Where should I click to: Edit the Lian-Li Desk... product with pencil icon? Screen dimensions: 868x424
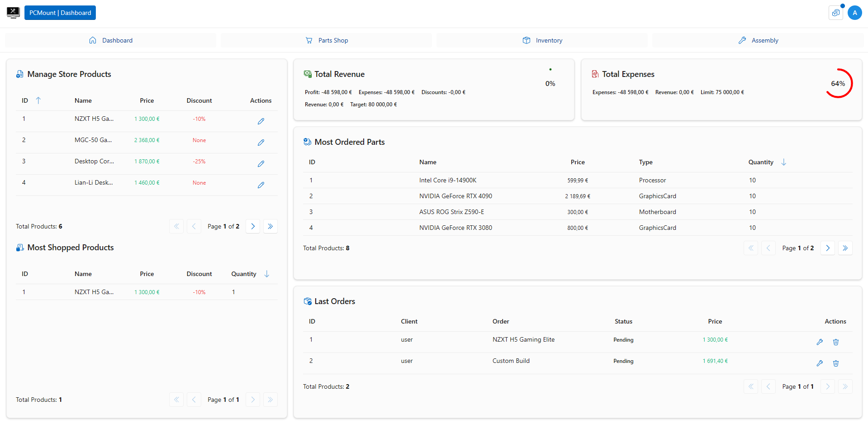pos(261,185)
